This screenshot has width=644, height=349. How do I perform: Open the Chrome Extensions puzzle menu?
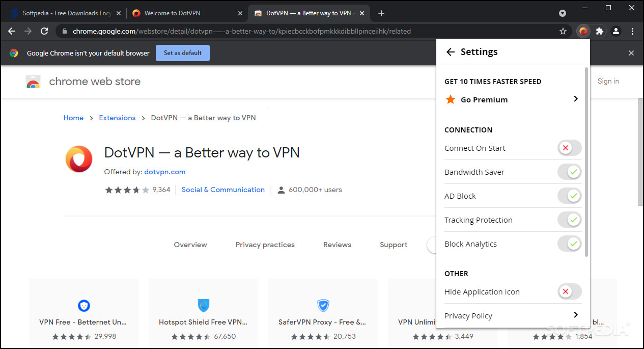(x=600, y=31)
